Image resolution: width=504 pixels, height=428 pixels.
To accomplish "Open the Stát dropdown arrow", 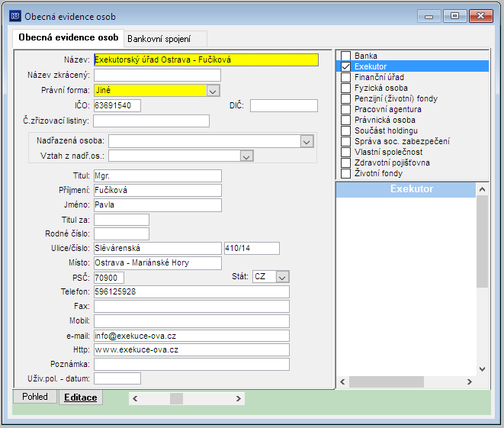I will click(x=282, y=277).
